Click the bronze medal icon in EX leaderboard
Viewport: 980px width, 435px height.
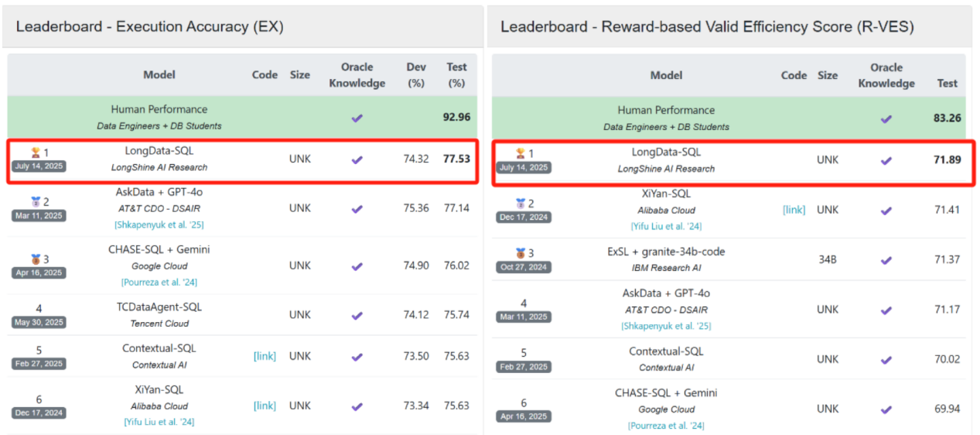tap(34, 259)
